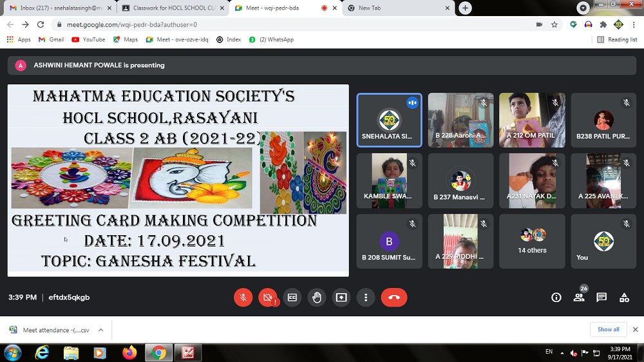The height and width of the screenshot is (362, 644).
Task: Open the three-dot more options menu
Action: pos(366,297)
